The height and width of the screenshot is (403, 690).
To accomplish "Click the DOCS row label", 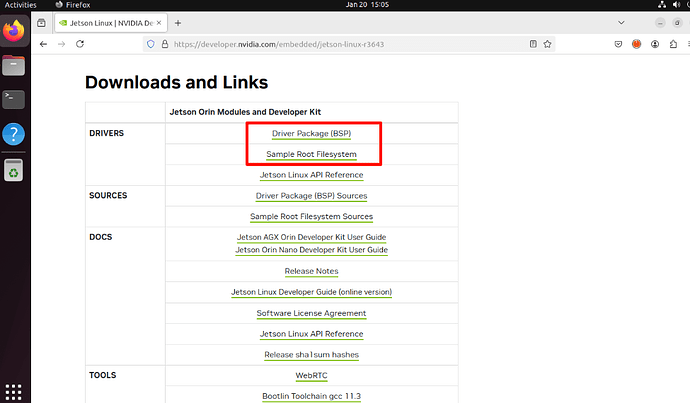I will click(x=101, y=237).
